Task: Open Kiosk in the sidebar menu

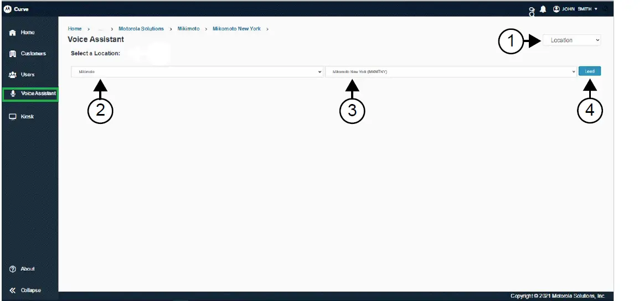Action: pos(27,117)
